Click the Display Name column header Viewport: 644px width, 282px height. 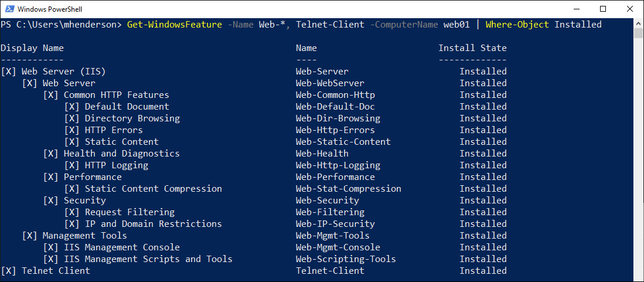pyautogui.click(x=32, y=48)
